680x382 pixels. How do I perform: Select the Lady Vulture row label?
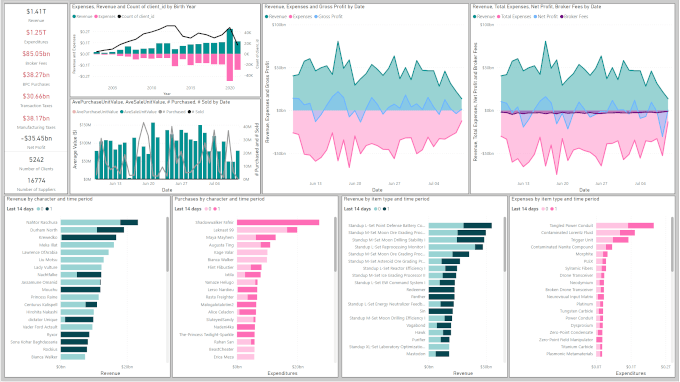click(x=46, y=268)
